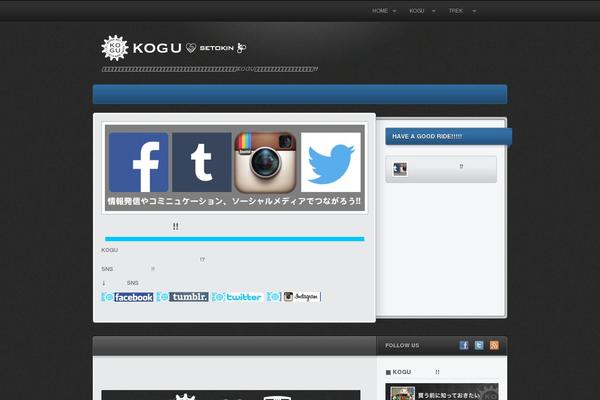Click the KOGU gear logo

tap(114, 48)
